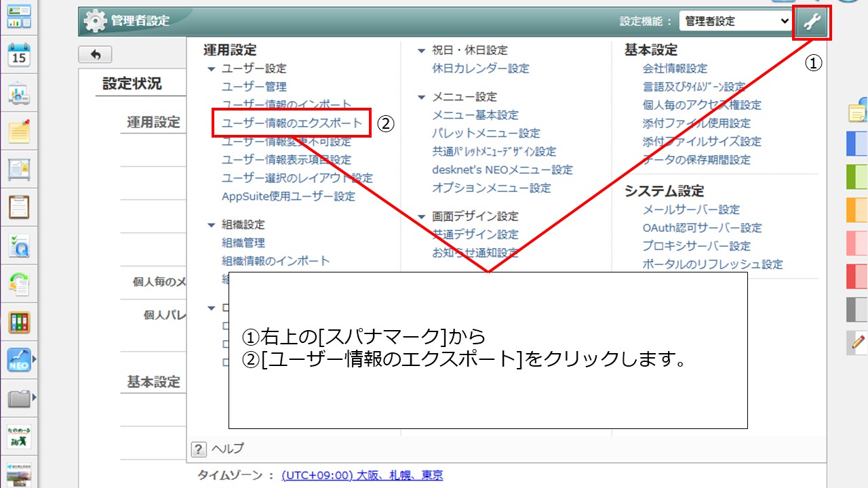Pick the blue color tab at right
The image size is (868, 488).
pyautogui.click(x=858, y=144)
